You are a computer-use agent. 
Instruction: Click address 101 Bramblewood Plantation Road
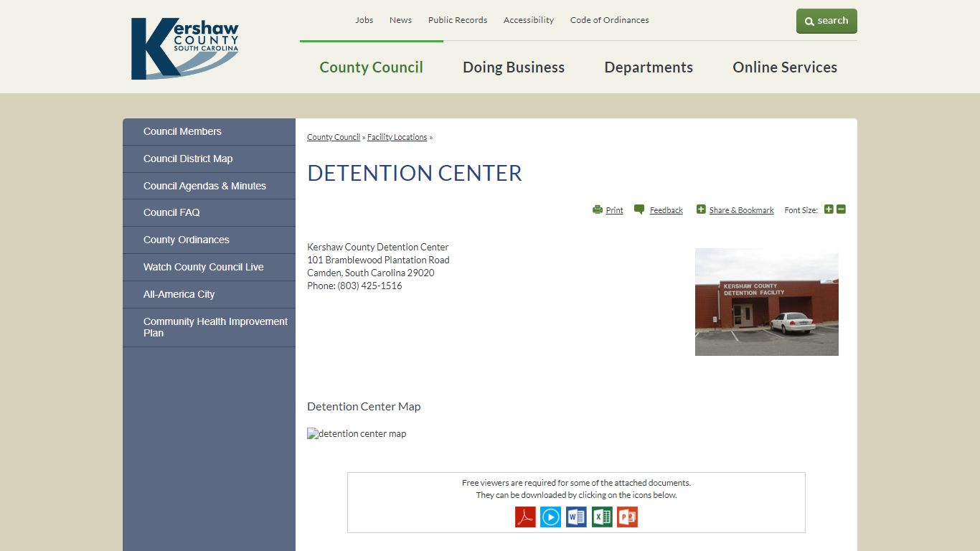[378, 260]
